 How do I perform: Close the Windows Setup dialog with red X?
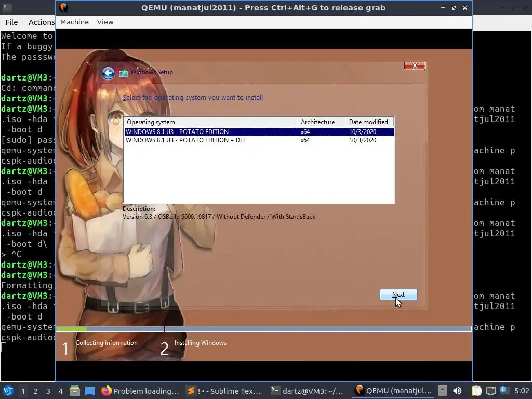[415, 65]
